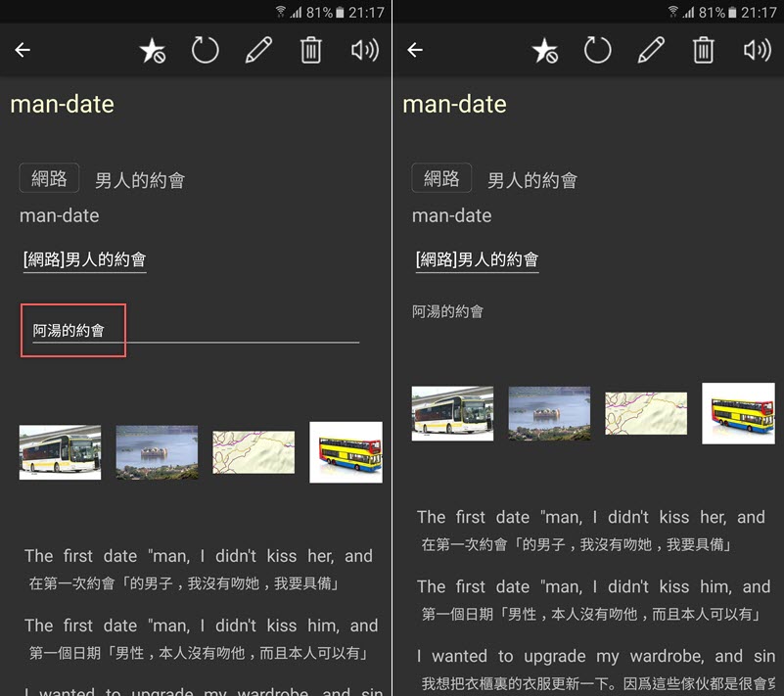Tap the underlined [網路]男人的約會 link in left screen

point(84,260)
